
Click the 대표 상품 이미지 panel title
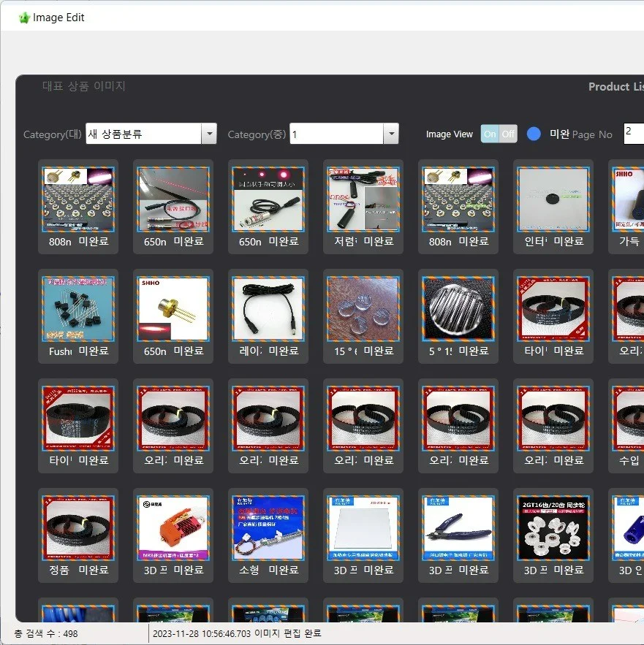[x=84, y=86]
